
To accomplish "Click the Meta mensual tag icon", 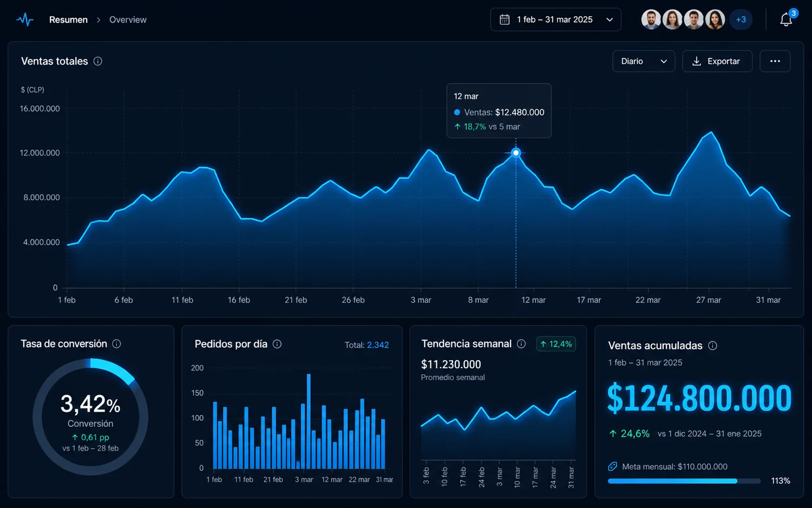I will (x=613, y=466).
